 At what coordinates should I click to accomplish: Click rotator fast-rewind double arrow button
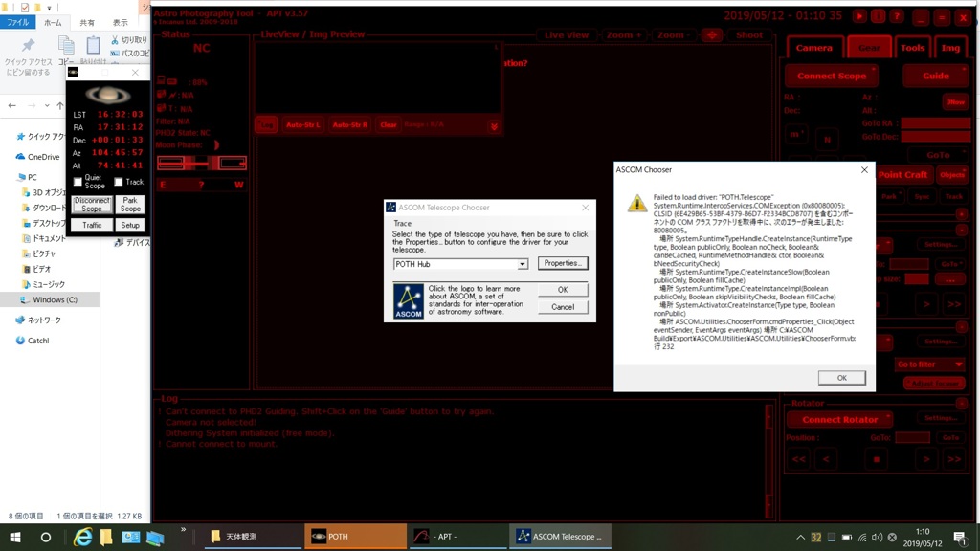(x=799, y=459)
